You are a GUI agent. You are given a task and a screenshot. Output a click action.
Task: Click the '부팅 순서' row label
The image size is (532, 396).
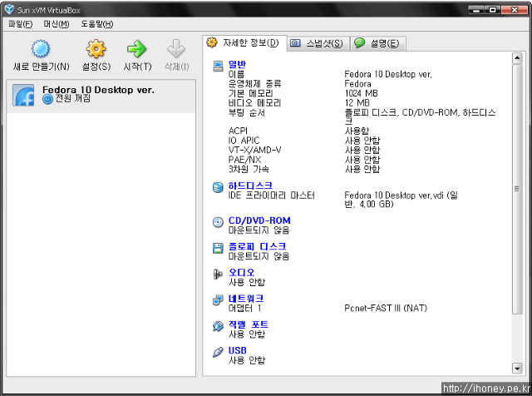247,112
